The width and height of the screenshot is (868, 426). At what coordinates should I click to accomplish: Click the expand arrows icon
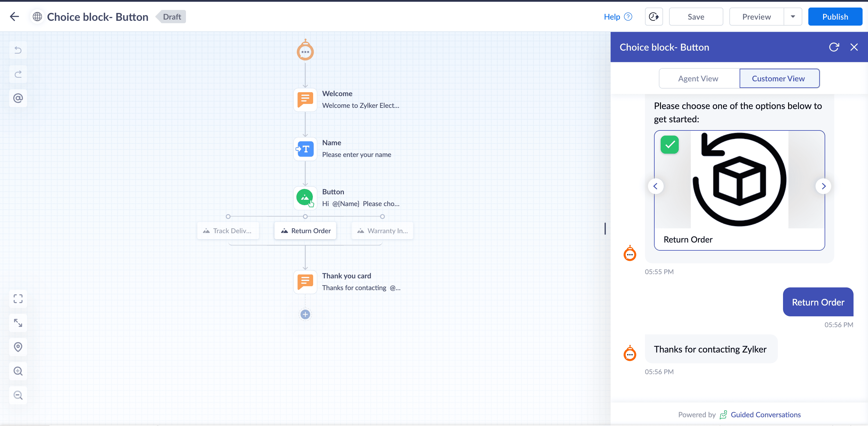click(18, 323)
